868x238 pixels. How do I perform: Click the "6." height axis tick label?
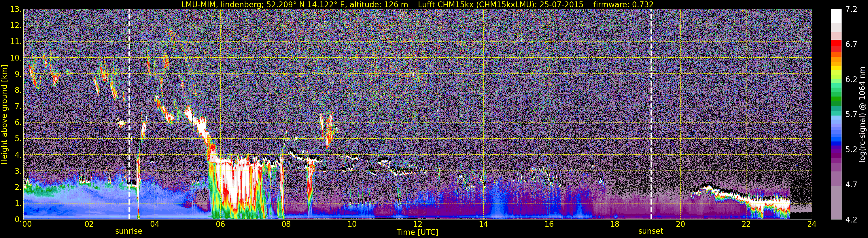pyautogui.click(x=18, y=122)
